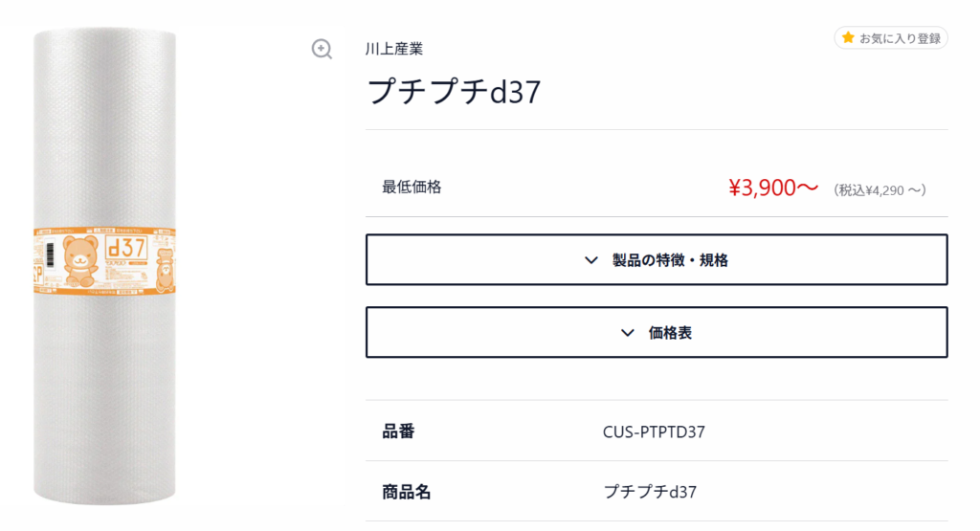This screenshot has width=980, height=531.
Task: Click the chevron arrow beside 価格表
Action: coord(628,333)
